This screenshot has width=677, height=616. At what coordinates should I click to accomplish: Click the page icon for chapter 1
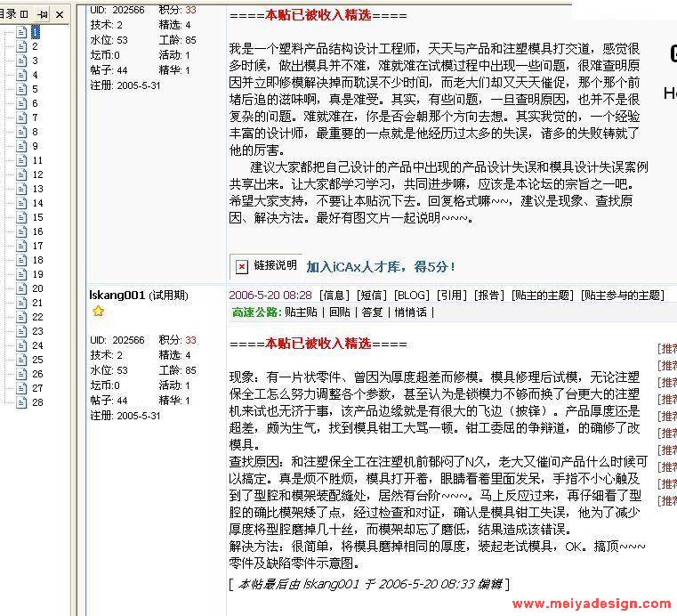point(22,32)
